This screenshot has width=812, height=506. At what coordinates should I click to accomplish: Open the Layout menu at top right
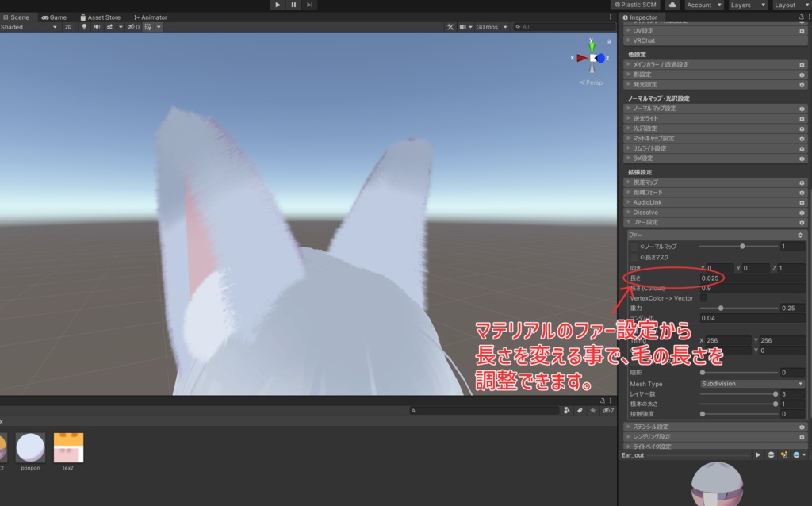(x=784, y=4)
